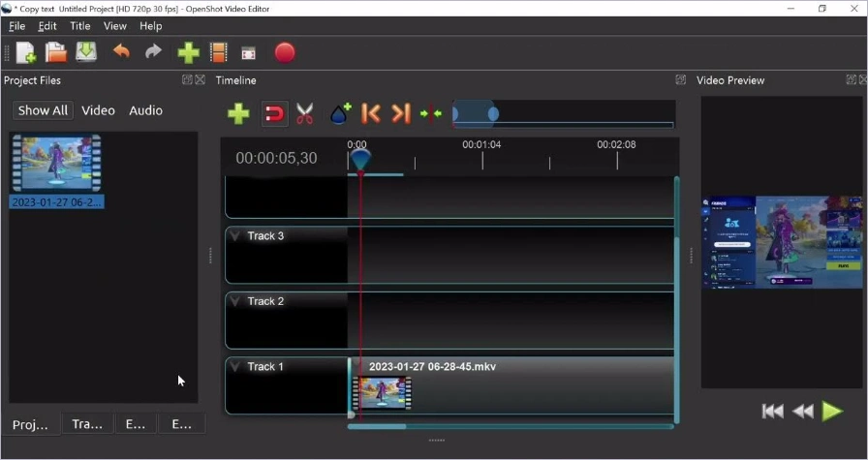Screen dimensions: 868x460
Task: Export video with red record button
Action: (x=285, y=52)
